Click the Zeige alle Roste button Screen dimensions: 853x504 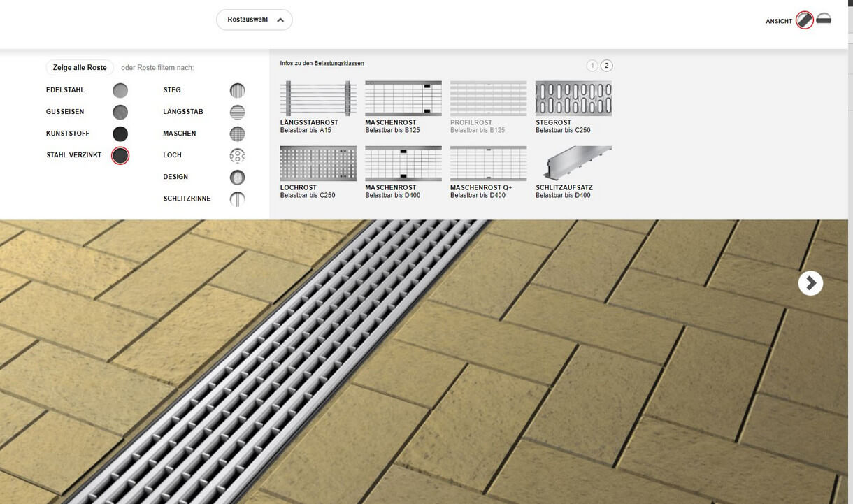click(80, 68)
